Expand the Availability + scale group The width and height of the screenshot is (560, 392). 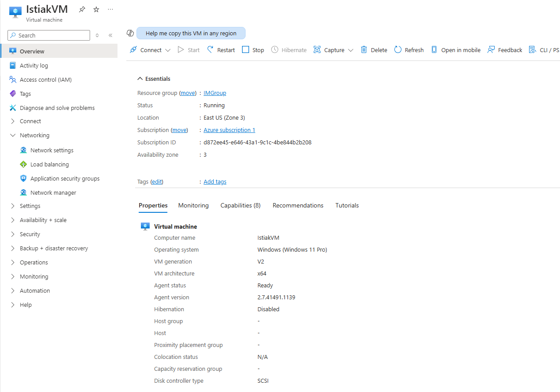(x=13, y=220)
